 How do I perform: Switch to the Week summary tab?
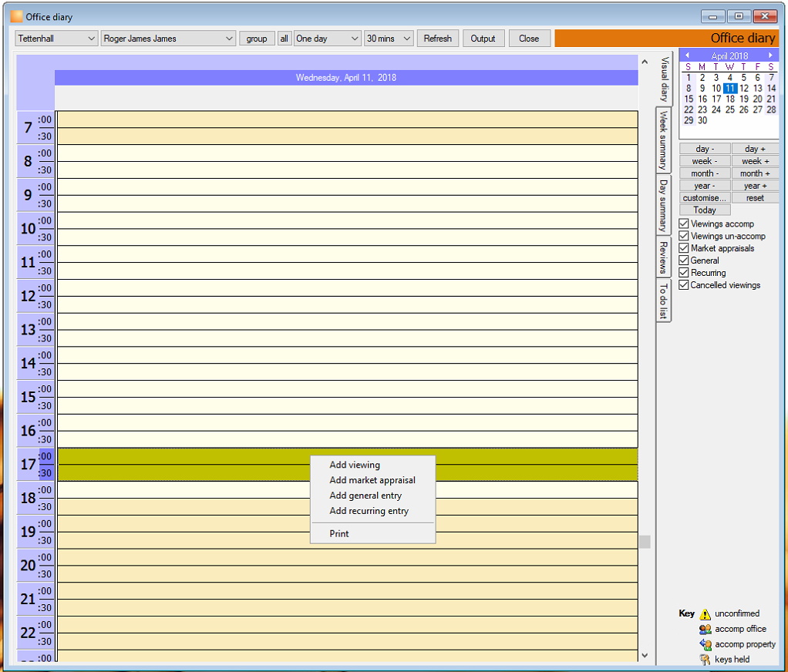pyautogui.click(x=663, y=140)
